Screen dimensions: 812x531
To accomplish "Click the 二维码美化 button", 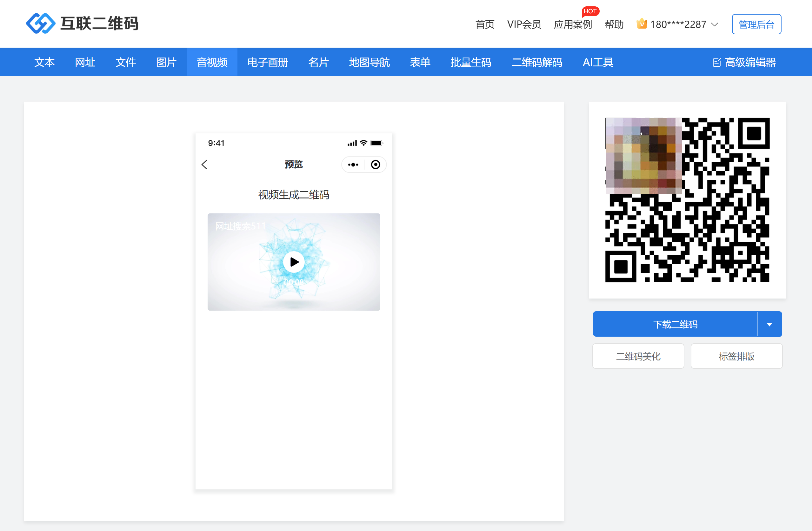I will pos(638,357).
